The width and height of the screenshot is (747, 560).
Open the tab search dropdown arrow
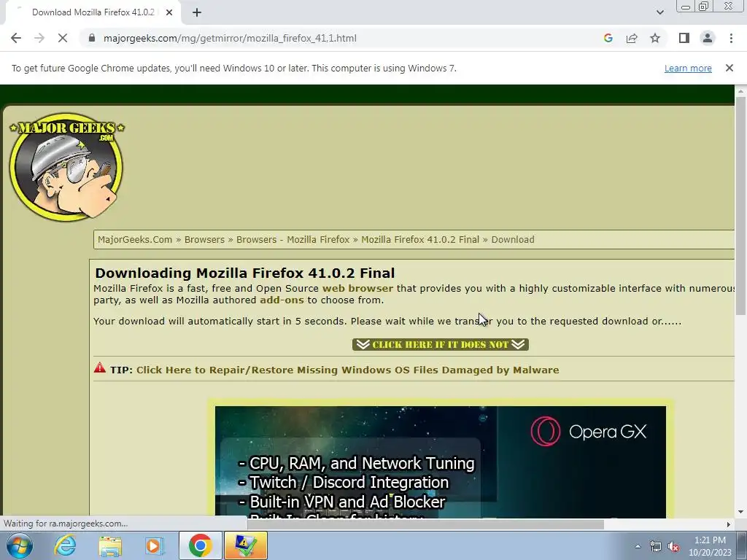tap(659, 12)
